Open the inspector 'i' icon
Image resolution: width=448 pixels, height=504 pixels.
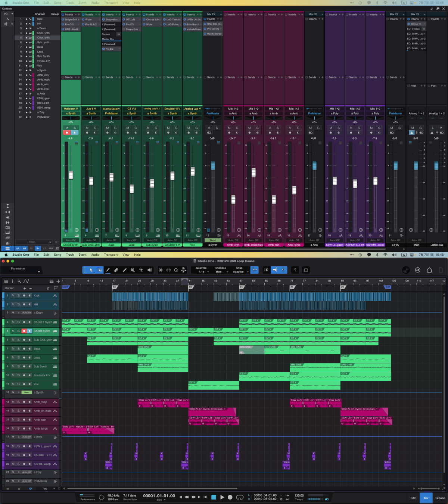pyautogui.click(x=13, y=281)
